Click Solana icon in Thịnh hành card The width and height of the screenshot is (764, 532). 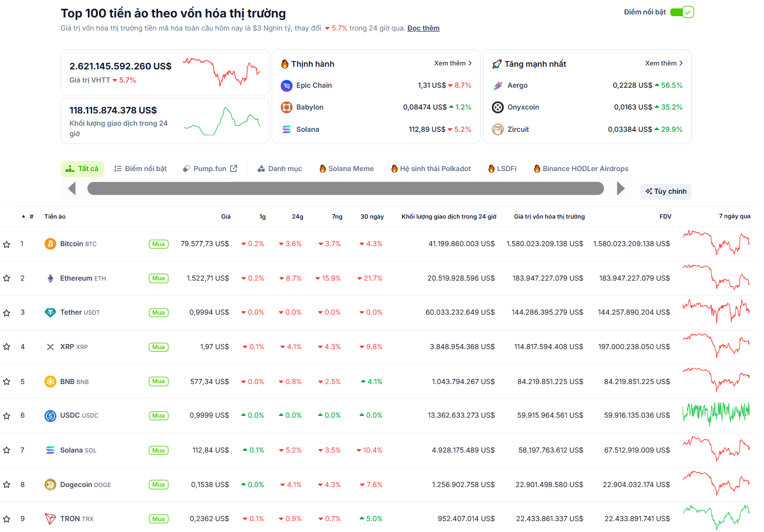coord(287,130)
